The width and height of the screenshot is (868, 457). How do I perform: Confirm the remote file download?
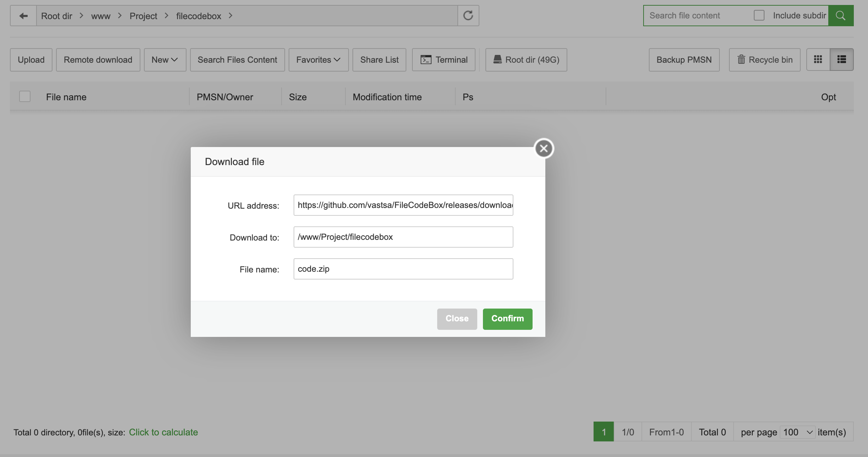pyautogui.click(x=507, y=319)
